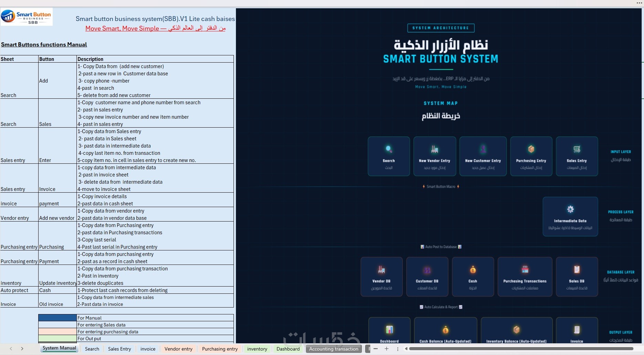Click the Cash money bag icon
644x355 pixels.
[473, 270]
